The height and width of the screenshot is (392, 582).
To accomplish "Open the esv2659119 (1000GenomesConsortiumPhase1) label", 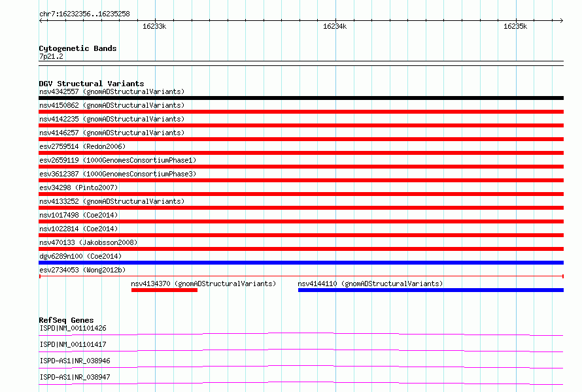I will [118, 160].
